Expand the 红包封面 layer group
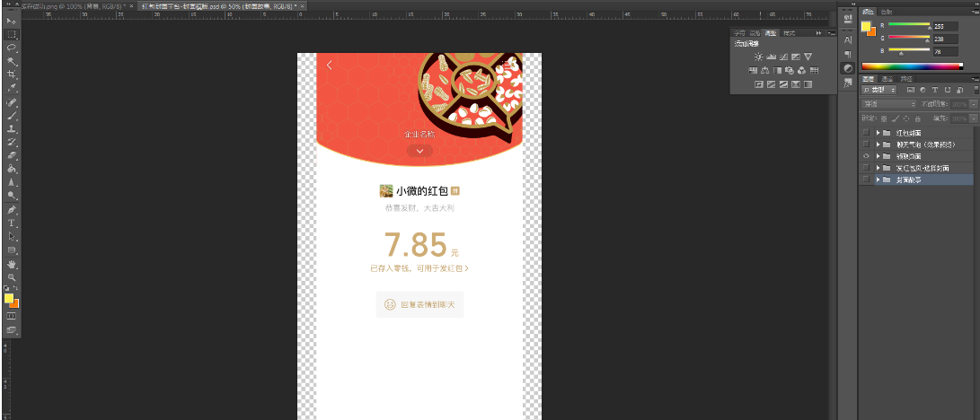980x420 pixels. tap(878, 132)
